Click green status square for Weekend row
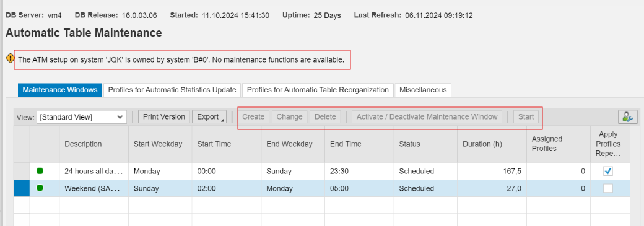644x226 pixels. click(x=40, y=188)
